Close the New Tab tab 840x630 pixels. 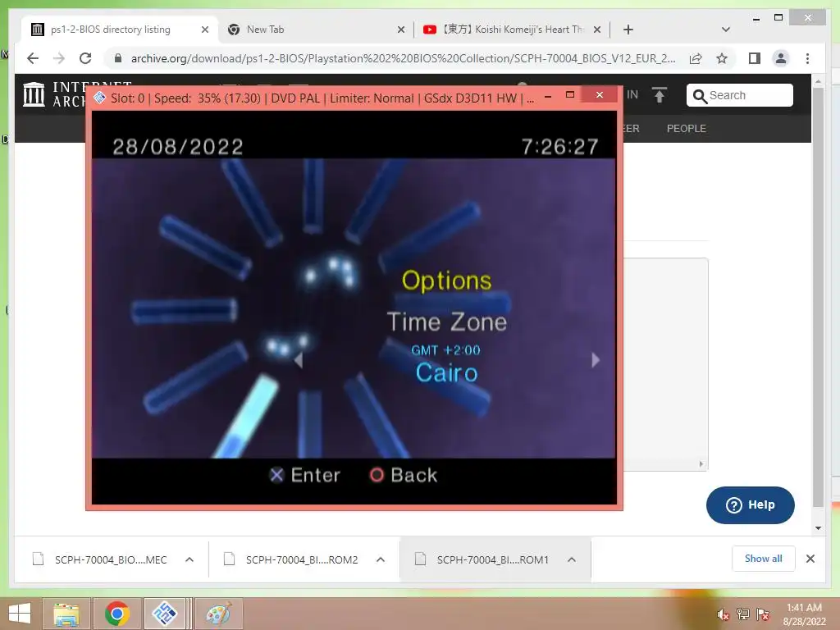click(400, 30)
